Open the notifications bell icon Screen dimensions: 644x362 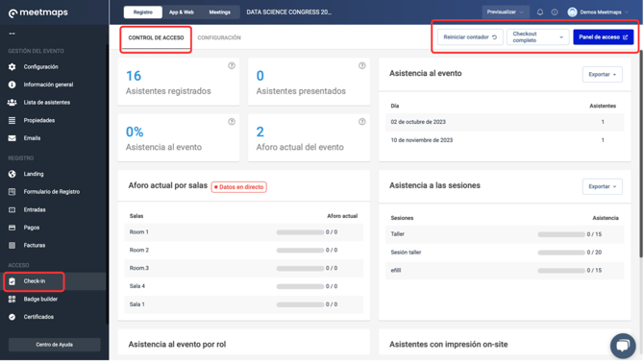tap(540, 12)
